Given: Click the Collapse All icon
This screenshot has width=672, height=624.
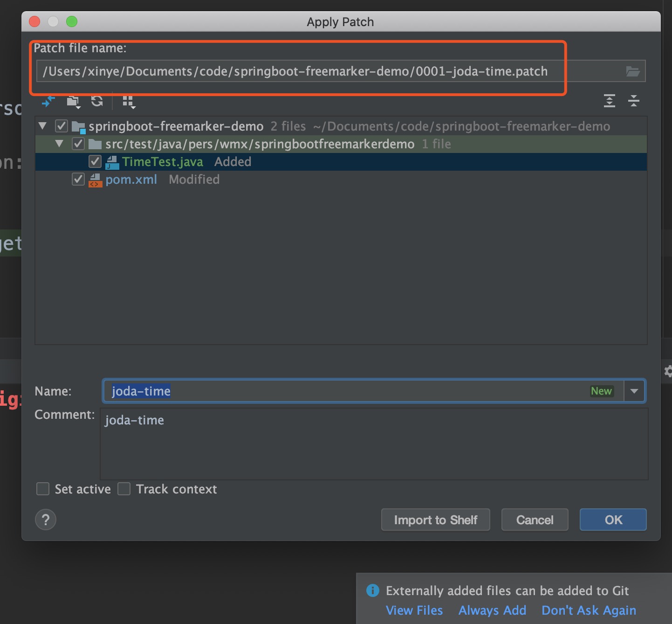Looking at the screenshot, I should pos(633,101).
